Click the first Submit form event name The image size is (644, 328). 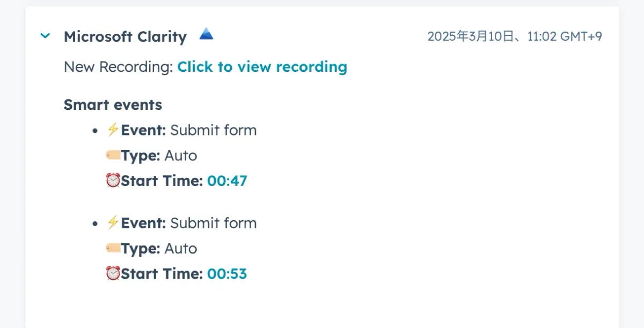pyautogui.click(x=213, y=130)
